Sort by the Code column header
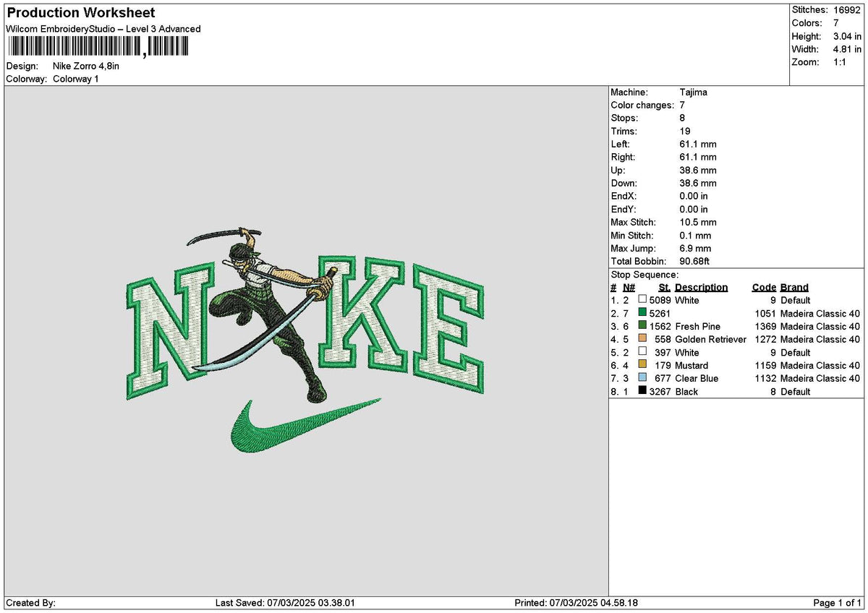The height and width of the screenshot is (613, 868). 764,287
